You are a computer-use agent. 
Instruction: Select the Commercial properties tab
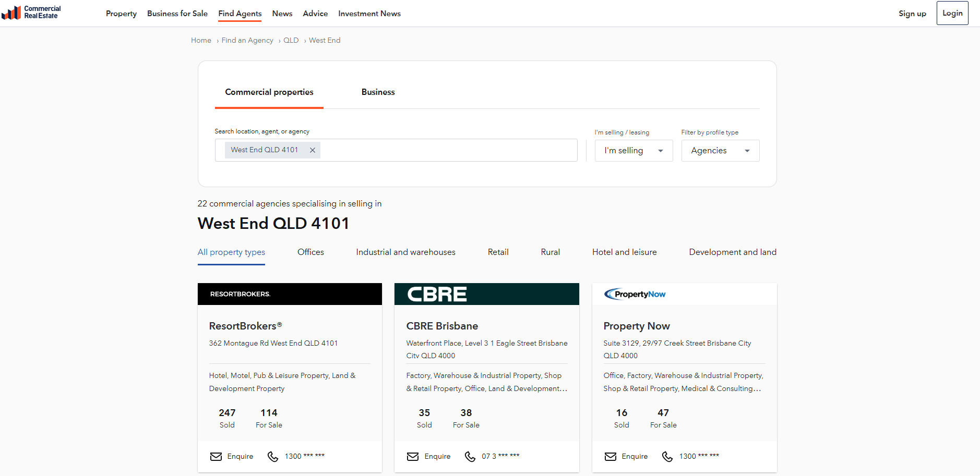(x=269, y=92)
